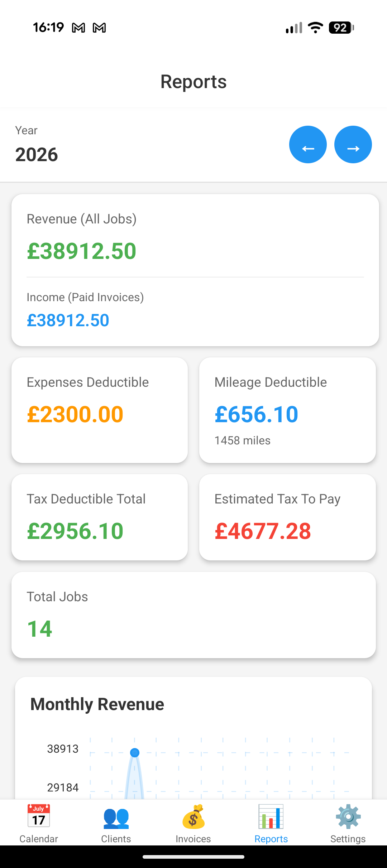Open the Expenses Deductible card
387x868 pixels.
pyautogui.click(x=100, y=410)
